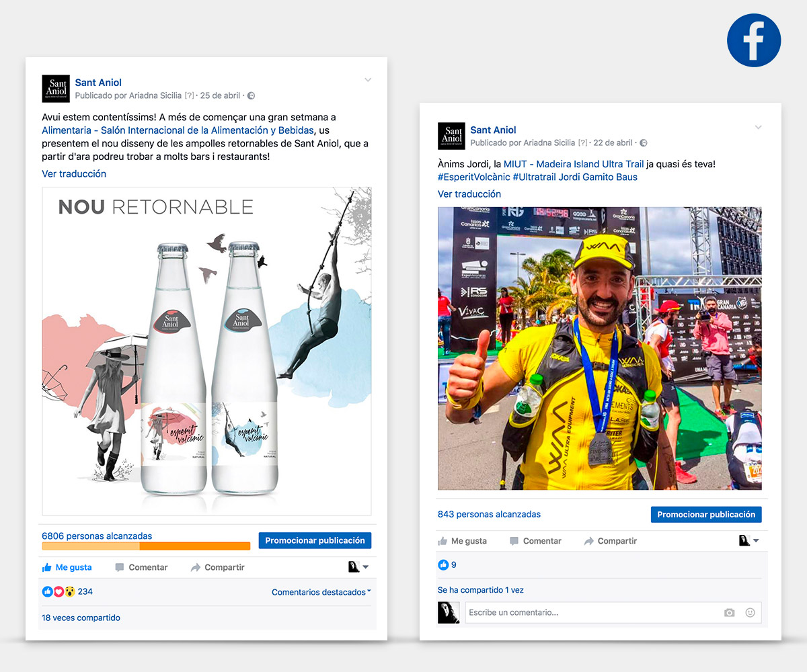This screenshot has height=672, width=807.
Task: Promocionar publicación button on the retornable post
Action: coord(315,540)
